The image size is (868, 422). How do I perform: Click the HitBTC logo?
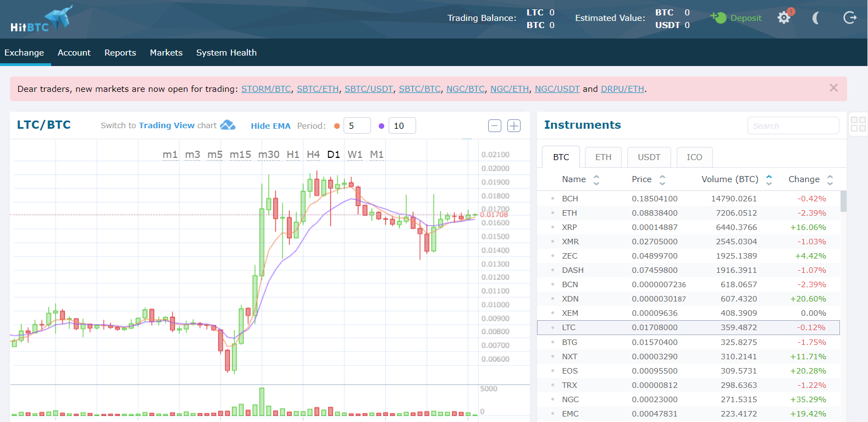pos(41,19)
